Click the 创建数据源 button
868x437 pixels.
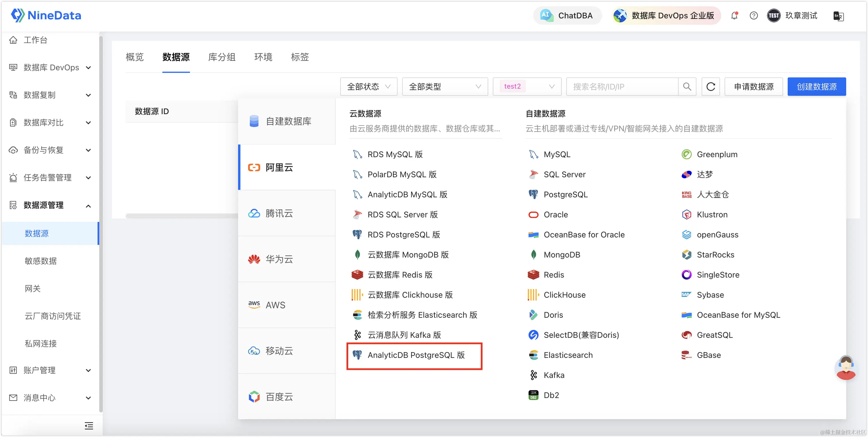(x=816, y=87)
